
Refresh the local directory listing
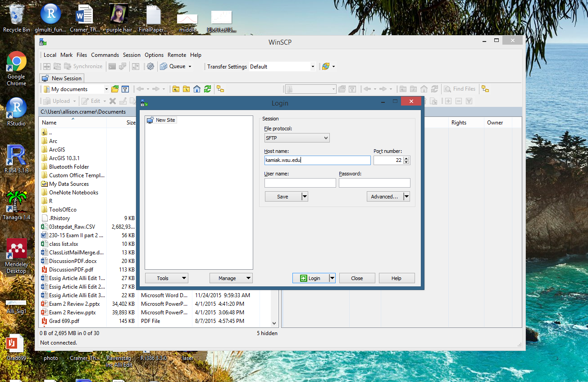coord(207,89)
